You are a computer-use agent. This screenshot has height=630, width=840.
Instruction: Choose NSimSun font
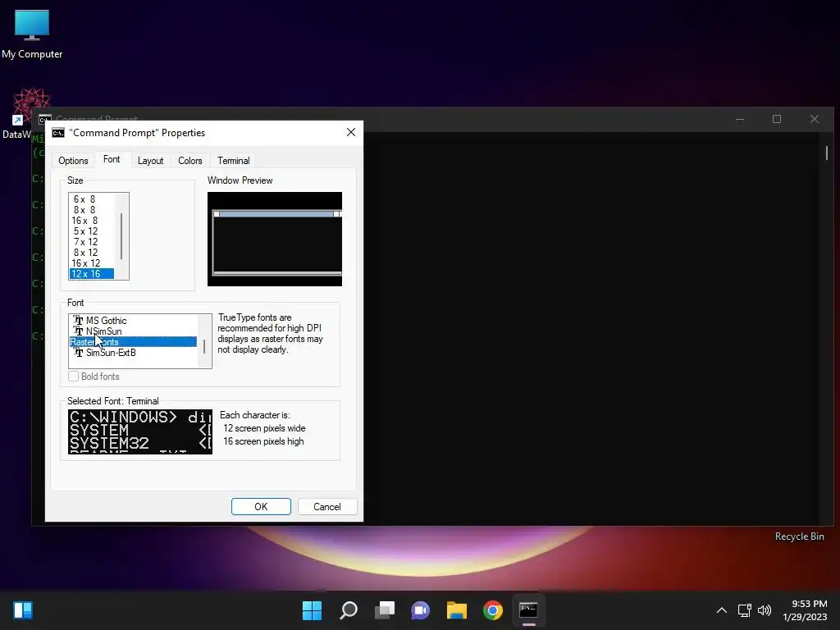click(x=133, y=331)
